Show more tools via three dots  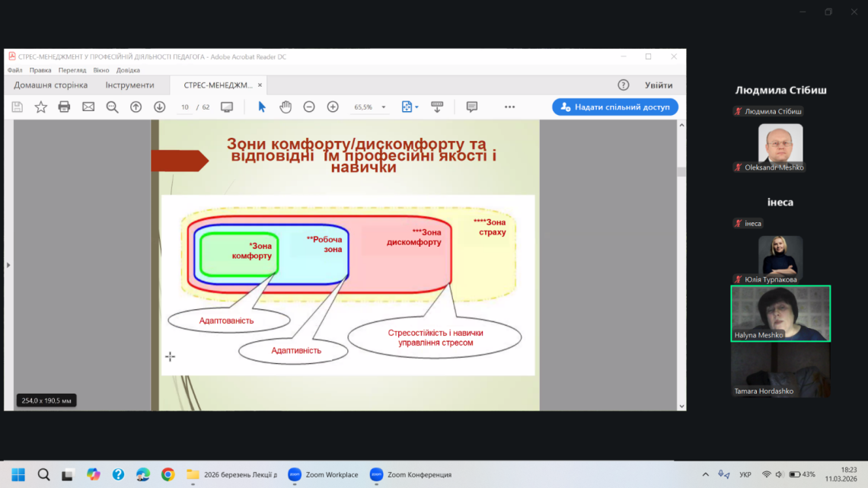pyautogui.click(x=509, y=107)
